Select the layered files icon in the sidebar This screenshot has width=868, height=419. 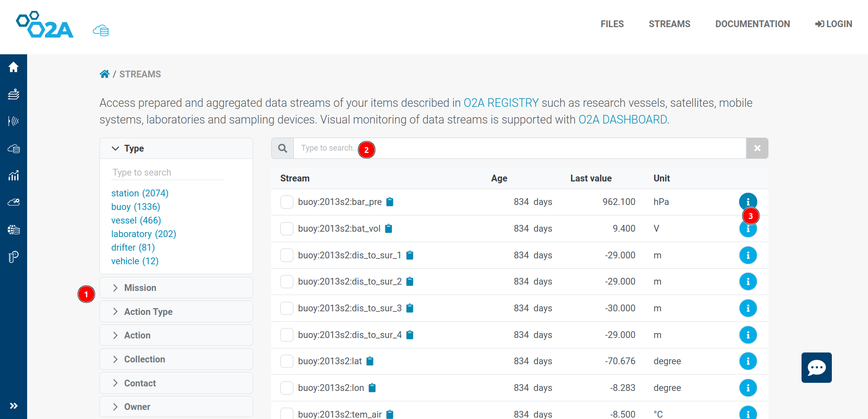coord(14,94)
